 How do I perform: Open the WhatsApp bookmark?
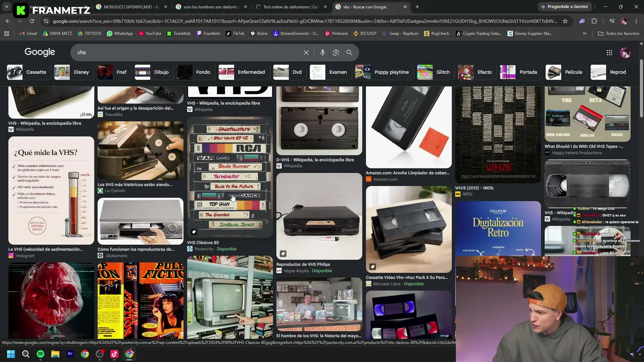point(120,34)
